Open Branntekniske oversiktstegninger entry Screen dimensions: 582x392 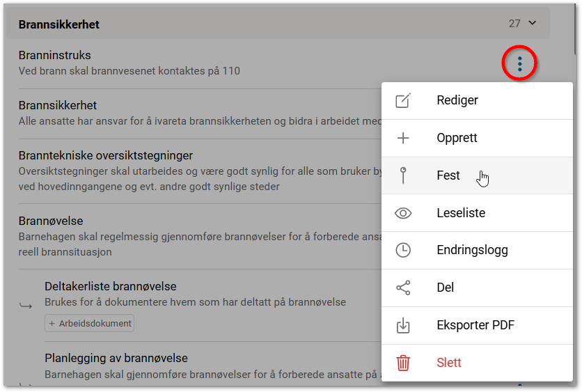click(x=105, y=155)
